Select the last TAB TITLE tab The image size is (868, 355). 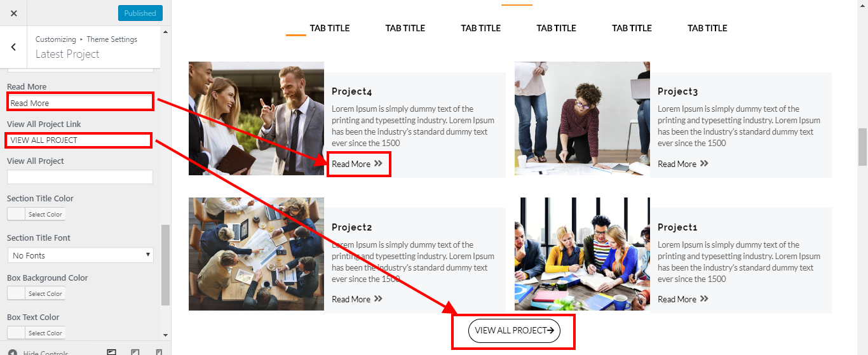707,28
